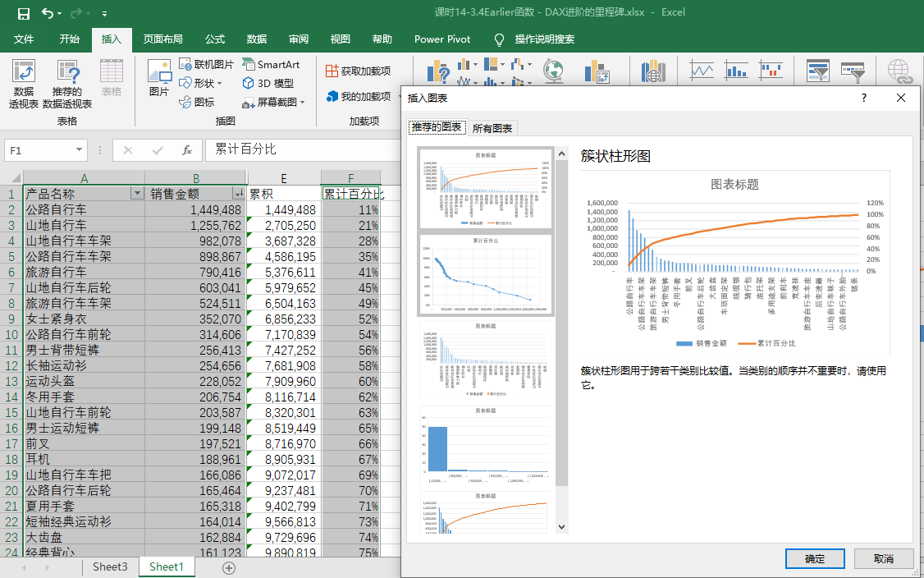This screenshot has height=578, width=924.
Task: Switch to the 页面布局 ribbon tab
Action: pyautogui.click(x=162, y=39)
